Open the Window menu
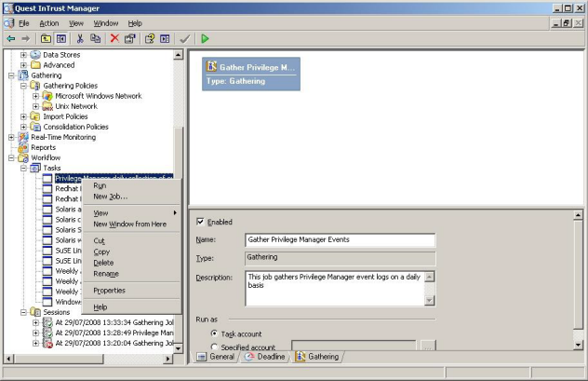The width and height of the screenshot is (588, 381). 106,23
